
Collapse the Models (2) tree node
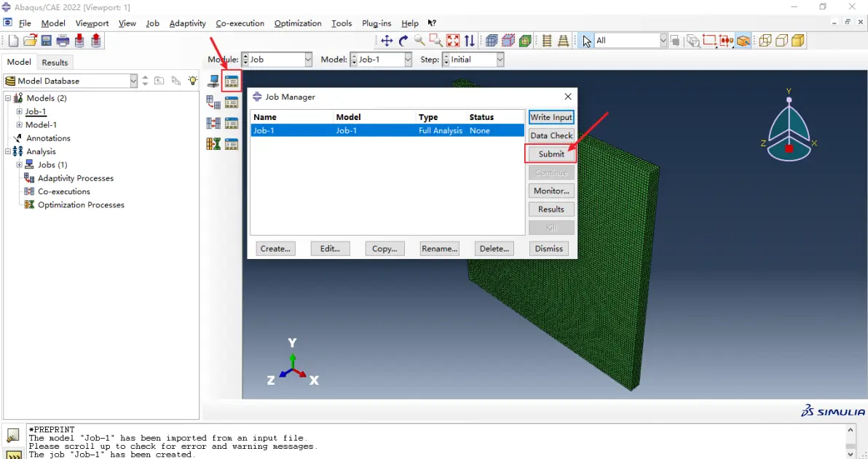(8, 98)
